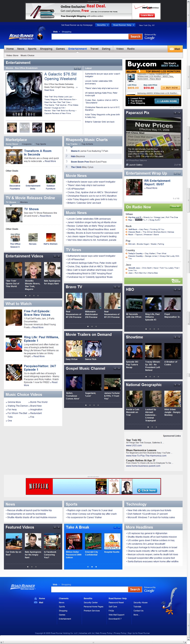Switch to Movies tab in TV & Movie Releases
This screenshot has width=190, height=644.
(x=24, y=202)
